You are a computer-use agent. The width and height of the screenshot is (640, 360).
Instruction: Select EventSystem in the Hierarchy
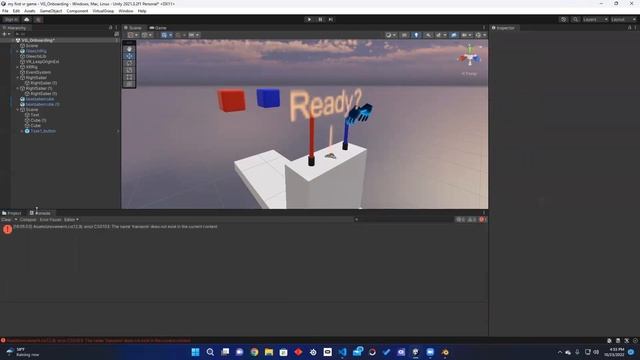point(38,72)
